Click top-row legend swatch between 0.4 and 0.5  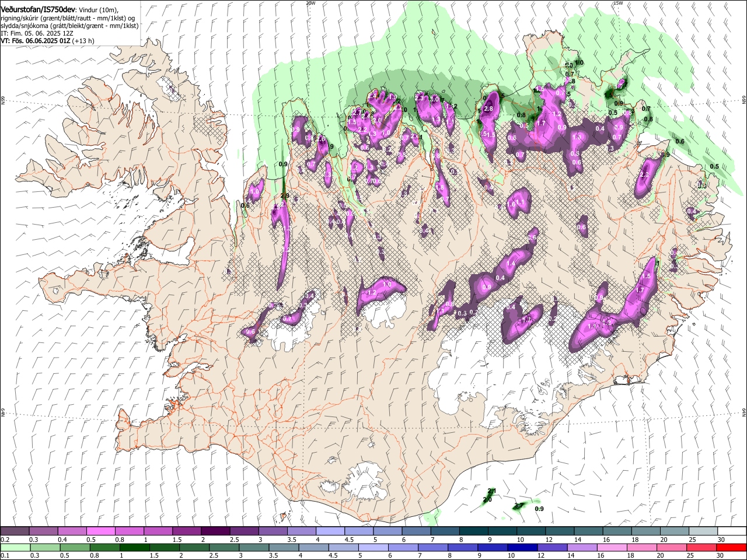(72, 531)
